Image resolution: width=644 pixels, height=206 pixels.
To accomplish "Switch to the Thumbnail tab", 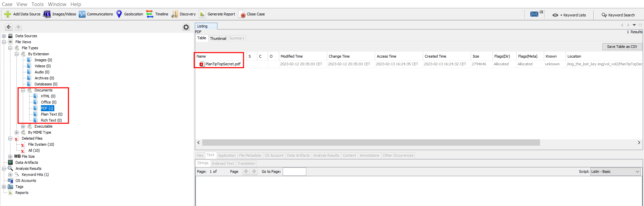I will click(218, 39).
